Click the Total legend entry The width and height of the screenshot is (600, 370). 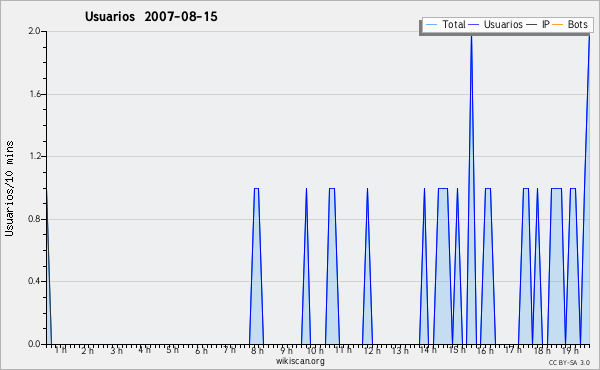point(445,24)
